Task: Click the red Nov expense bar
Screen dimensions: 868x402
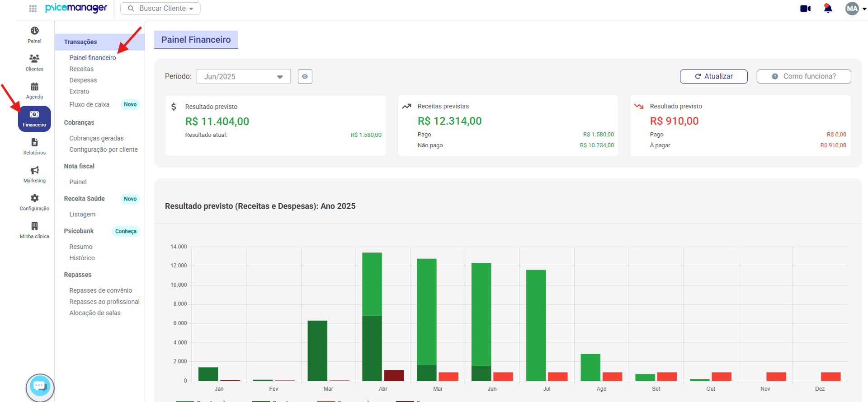Action: [776, 377]
